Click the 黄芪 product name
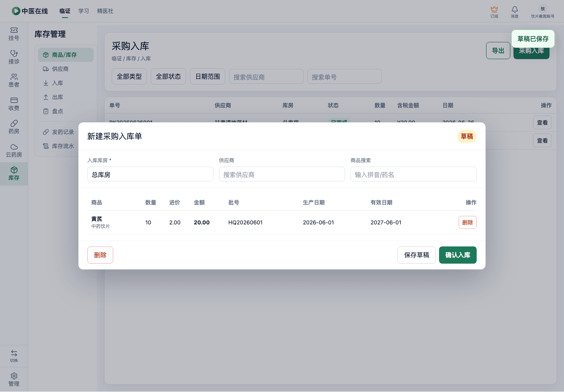 click(x=97, y=219)
